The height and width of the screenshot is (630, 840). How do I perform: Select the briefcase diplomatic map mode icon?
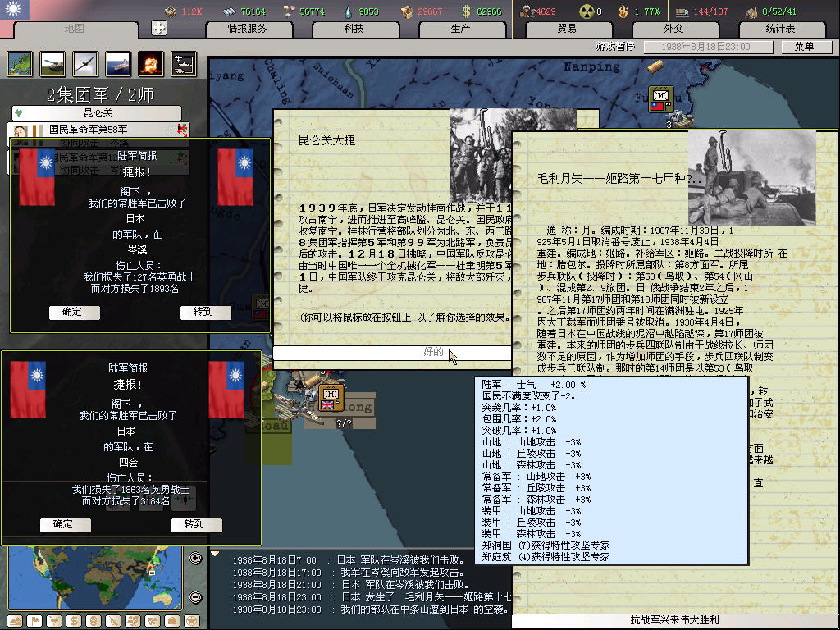pos(172,621)
